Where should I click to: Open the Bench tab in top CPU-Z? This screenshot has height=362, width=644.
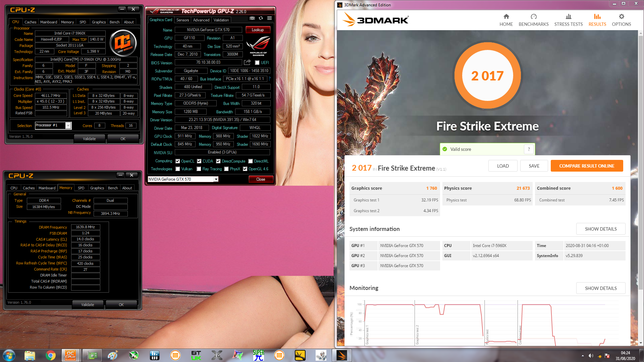[x=114, y=22]
